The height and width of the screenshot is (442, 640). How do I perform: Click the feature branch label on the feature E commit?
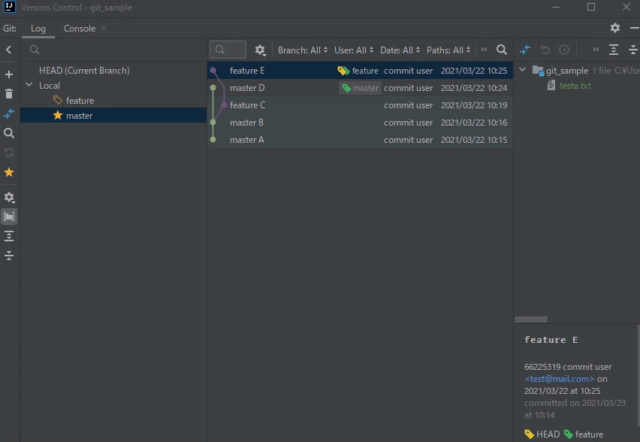(358, 71)
